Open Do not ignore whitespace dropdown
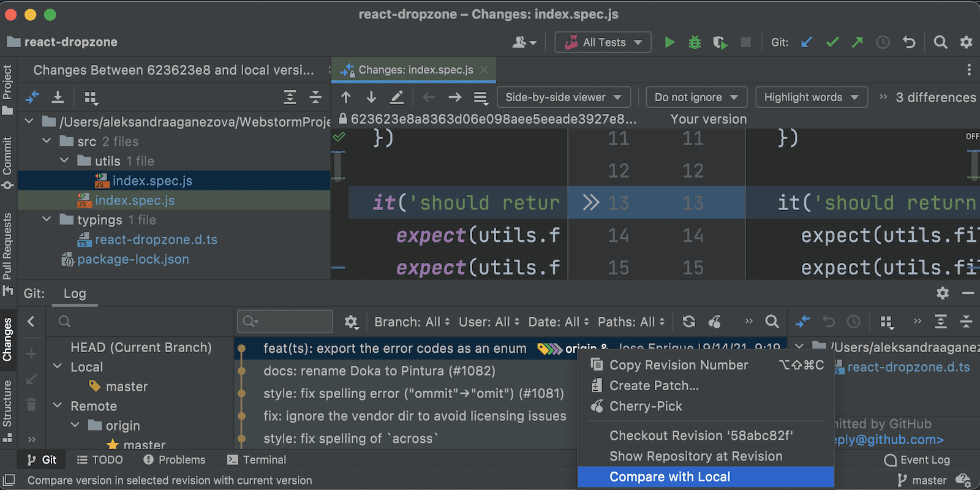Image resolution: width=980 pixels, height=490 pixels. click(696, 97)
